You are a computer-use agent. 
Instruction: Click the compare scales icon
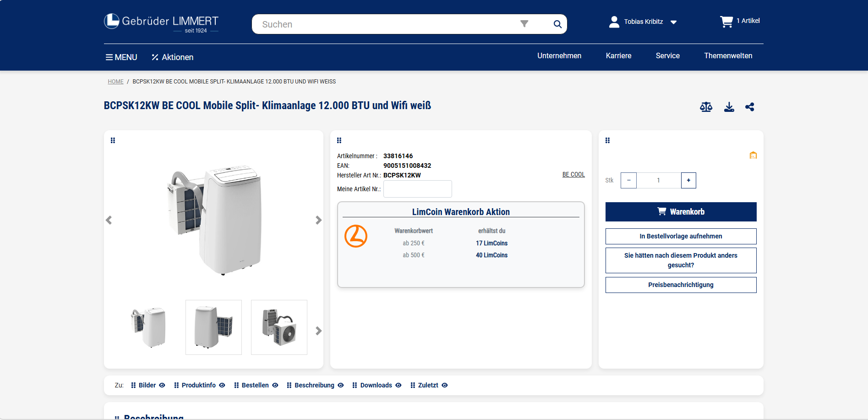[x=706, y=107]
